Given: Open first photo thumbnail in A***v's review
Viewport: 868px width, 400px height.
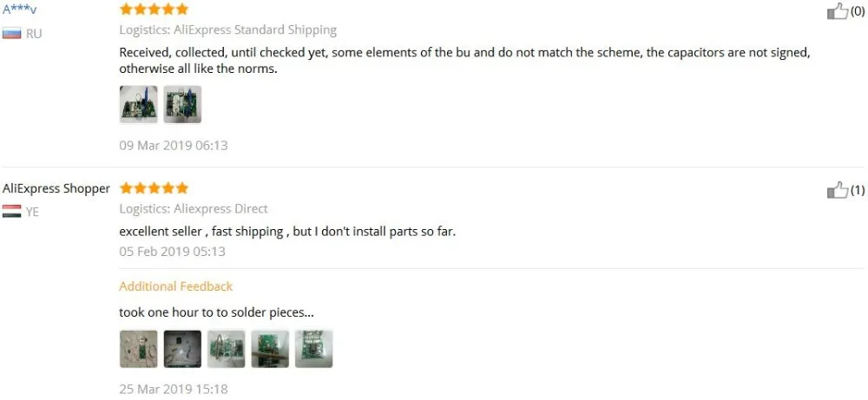Looking at the screenshot, I should 138,104.
